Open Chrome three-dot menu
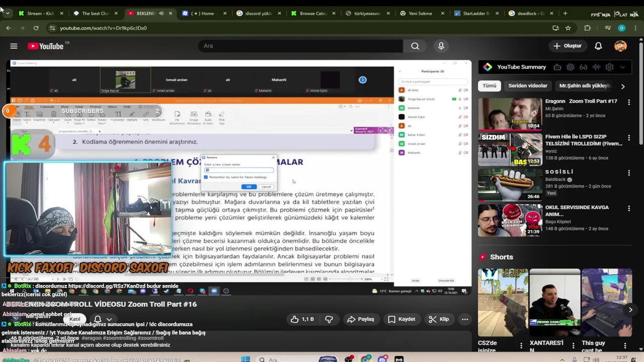 [x=635, y=28]
